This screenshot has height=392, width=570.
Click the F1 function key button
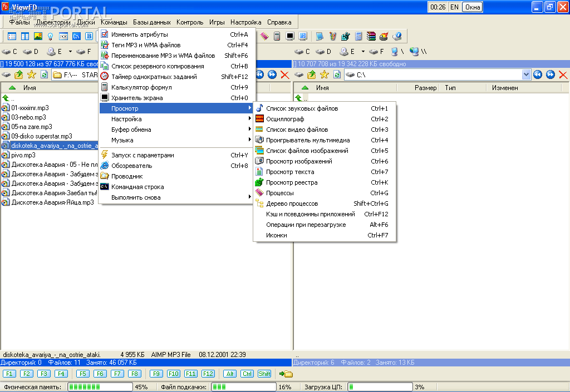pos(9,374)
